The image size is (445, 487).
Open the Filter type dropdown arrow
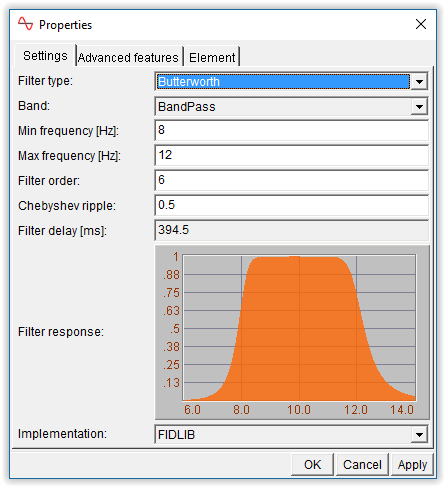coord(419,82)
